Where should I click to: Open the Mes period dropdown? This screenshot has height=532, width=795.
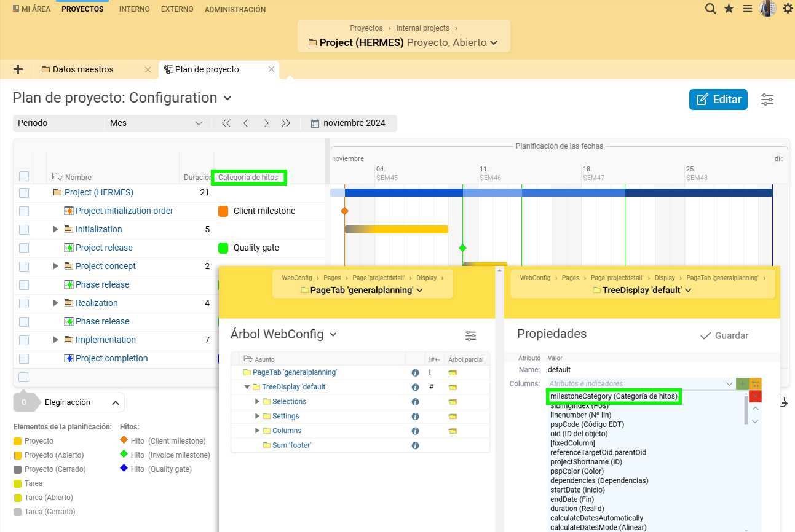[156, 123]
